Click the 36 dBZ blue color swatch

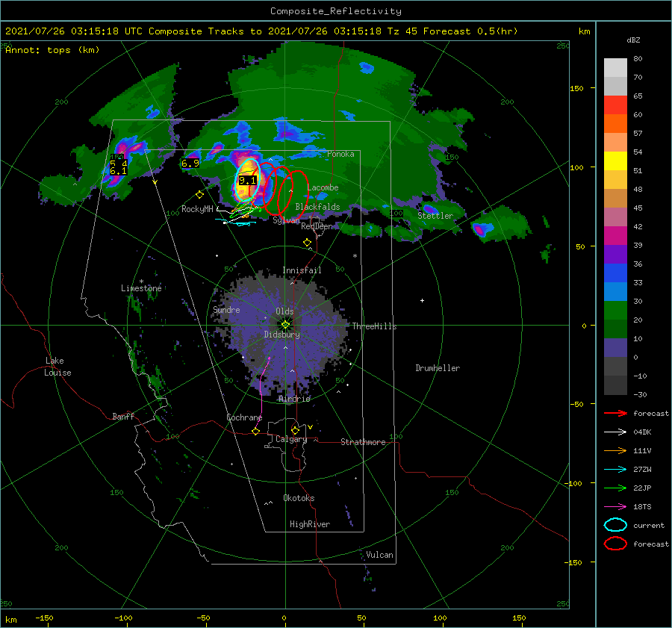615,273
